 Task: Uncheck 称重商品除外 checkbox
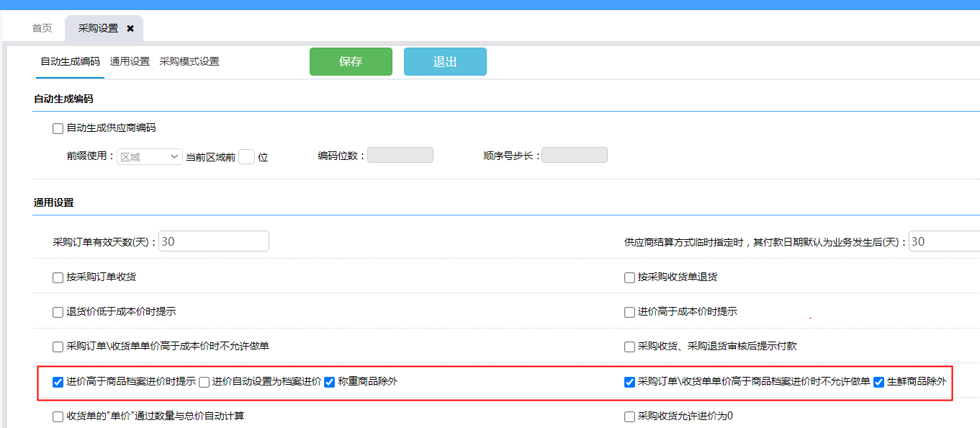click(329, 382)
